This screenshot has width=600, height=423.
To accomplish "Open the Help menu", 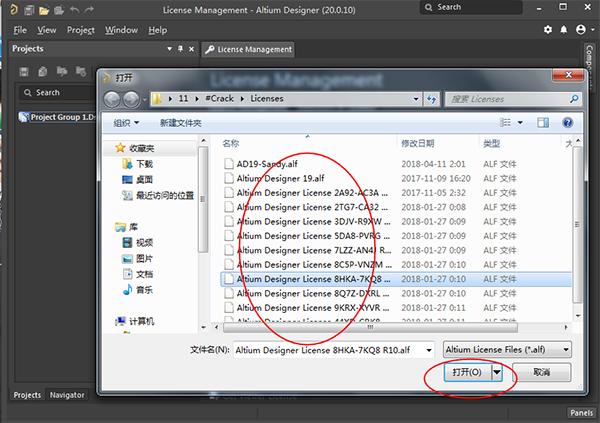I will [158, 30].
